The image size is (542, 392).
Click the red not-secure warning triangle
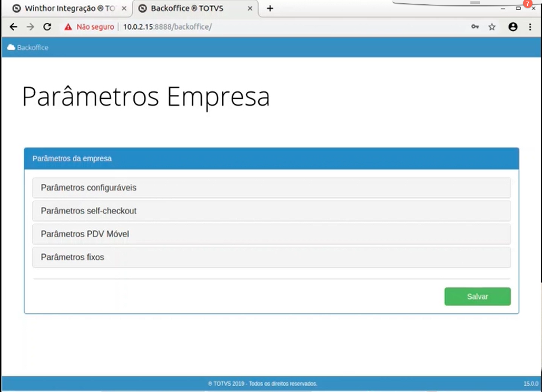click(x=68, y=27)
